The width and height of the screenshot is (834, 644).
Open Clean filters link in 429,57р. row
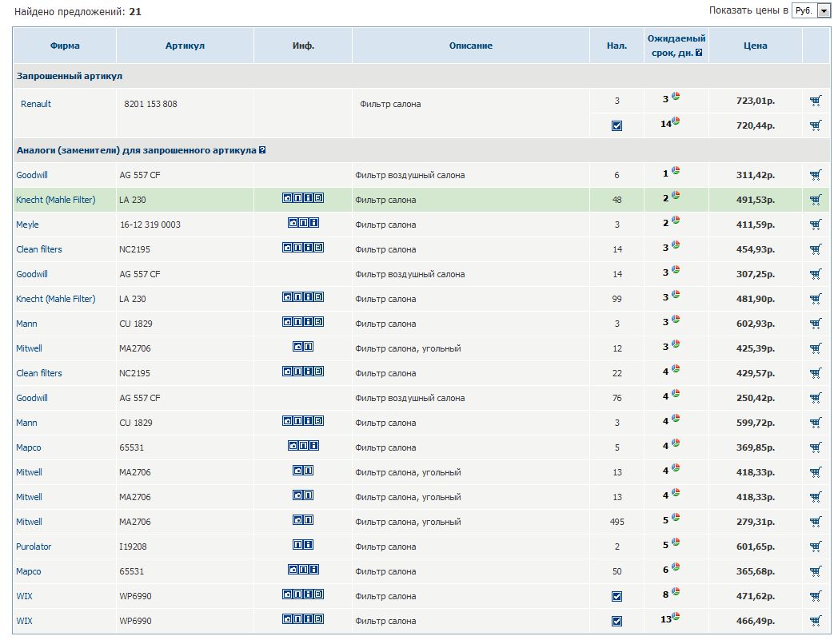tap(39, 373)
